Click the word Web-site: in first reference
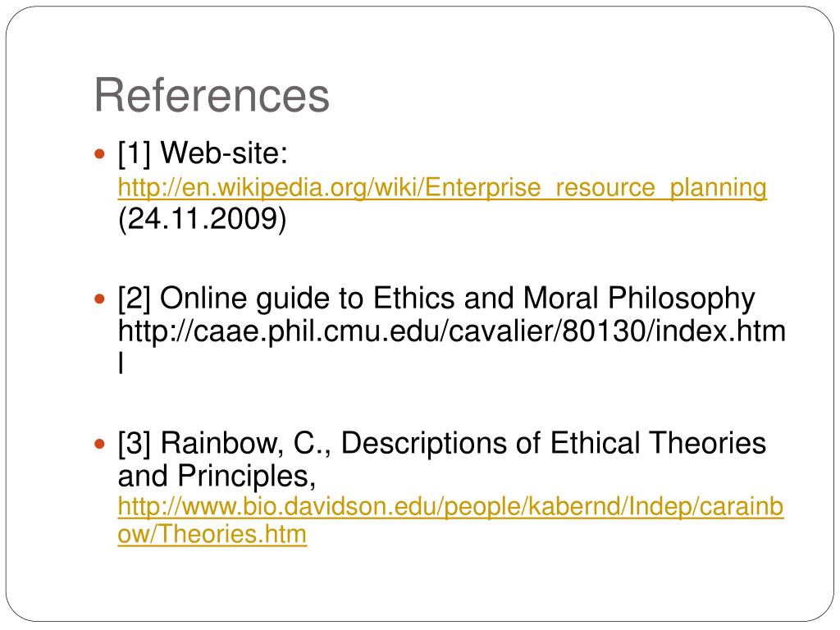 coord(224,153)
